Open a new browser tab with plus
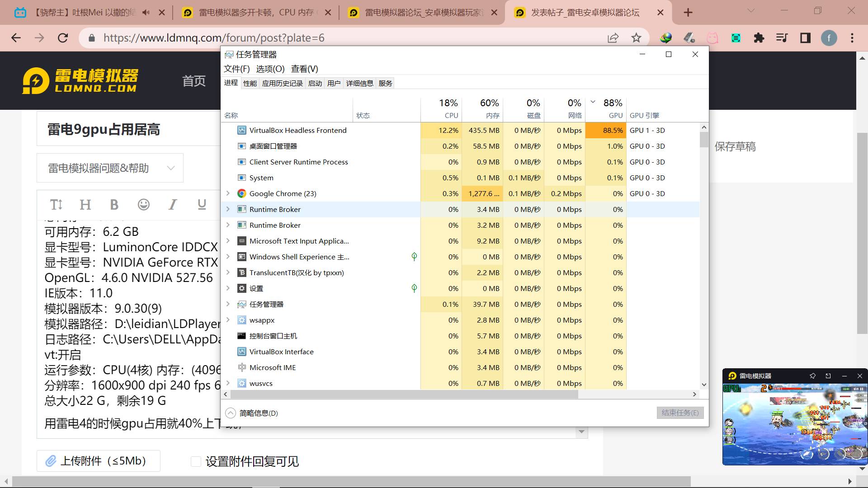Viewport: 868px width, 488px height. (688, 13)
